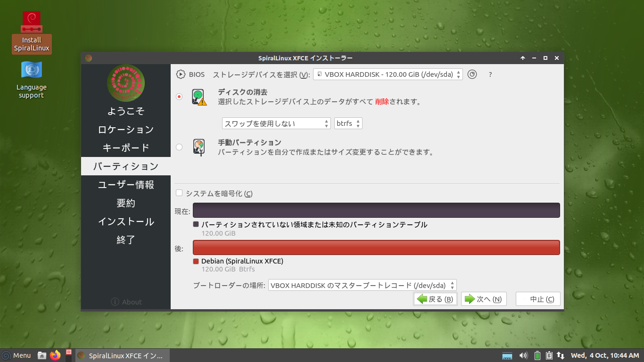Click the refresh storage devices icon
Screen dimensions: 644x362
[472, 74]
